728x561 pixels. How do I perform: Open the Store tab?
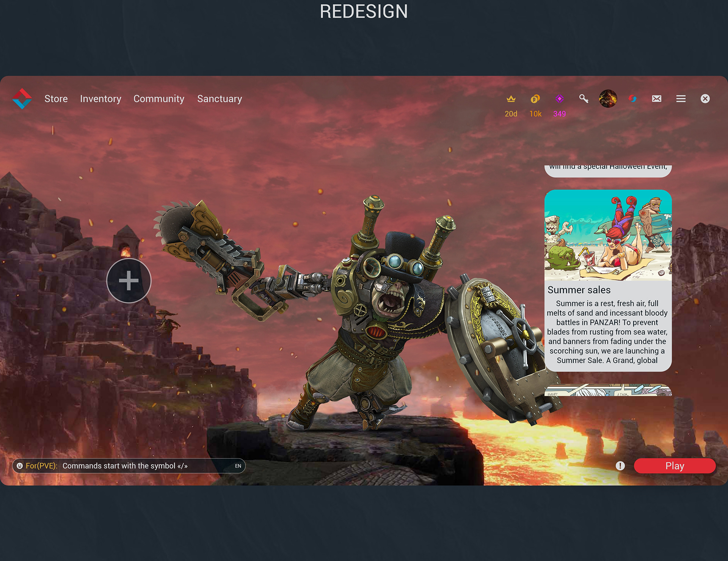pyautogui.click(x=56, y=98)
